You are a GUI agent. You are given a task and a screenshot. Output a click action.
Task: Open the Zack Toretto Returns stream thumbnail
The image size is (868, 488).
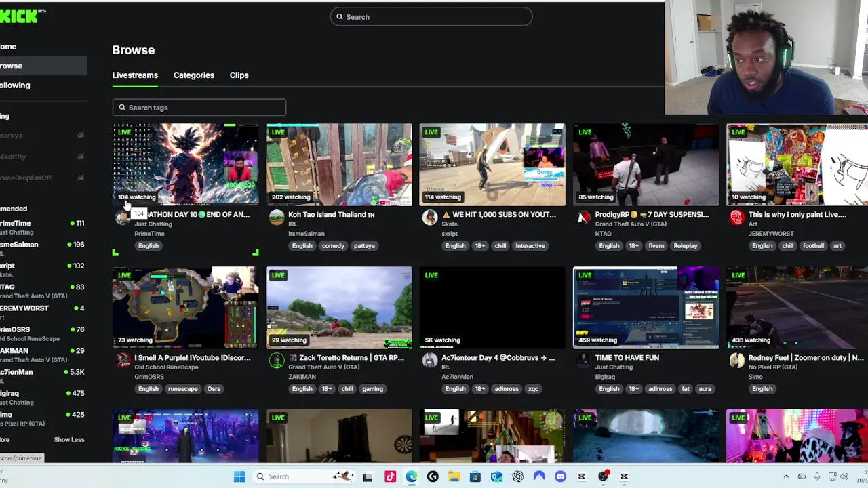pos(339,307)
